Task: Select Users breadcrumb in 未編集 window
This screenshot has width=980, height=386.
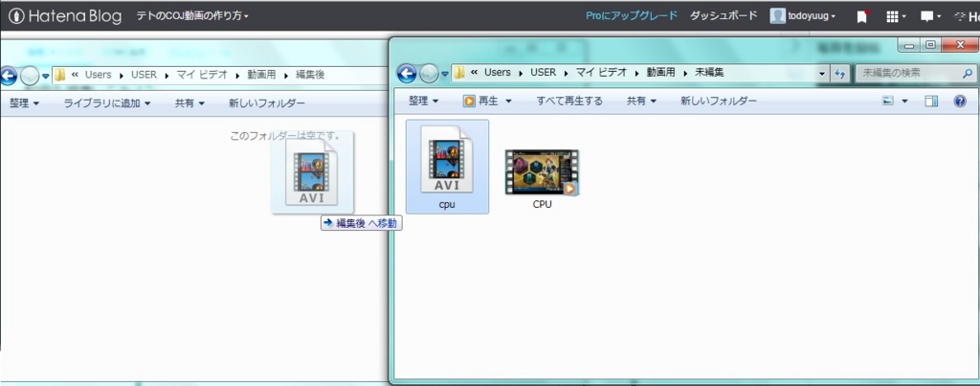Action: pyautogui.click(x=498, y=73)
